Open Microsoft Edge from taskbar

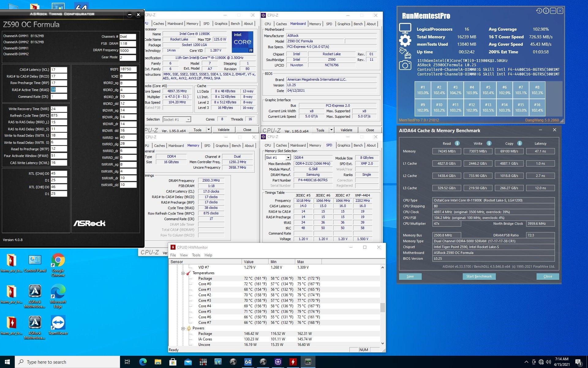(143, 362)
